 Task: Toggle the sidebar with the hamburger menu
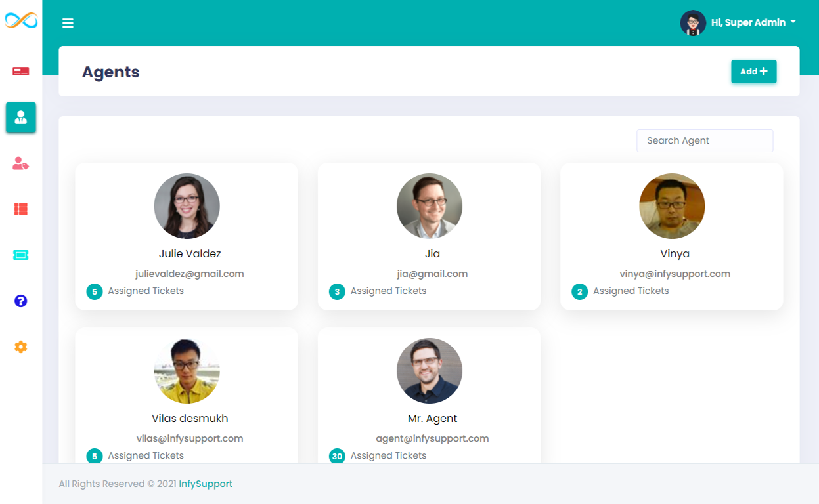click(x=68, y=22)
